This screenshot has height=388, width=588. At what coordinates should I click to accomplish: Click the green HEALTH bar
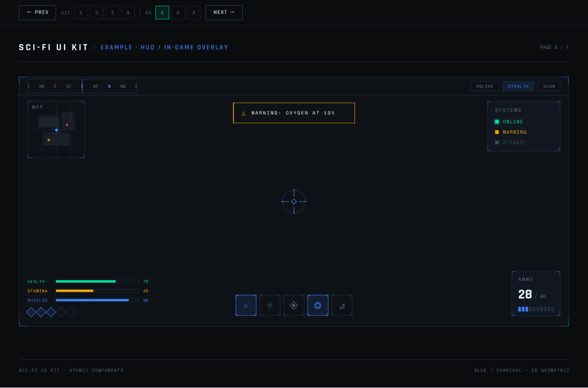[97, 281]
